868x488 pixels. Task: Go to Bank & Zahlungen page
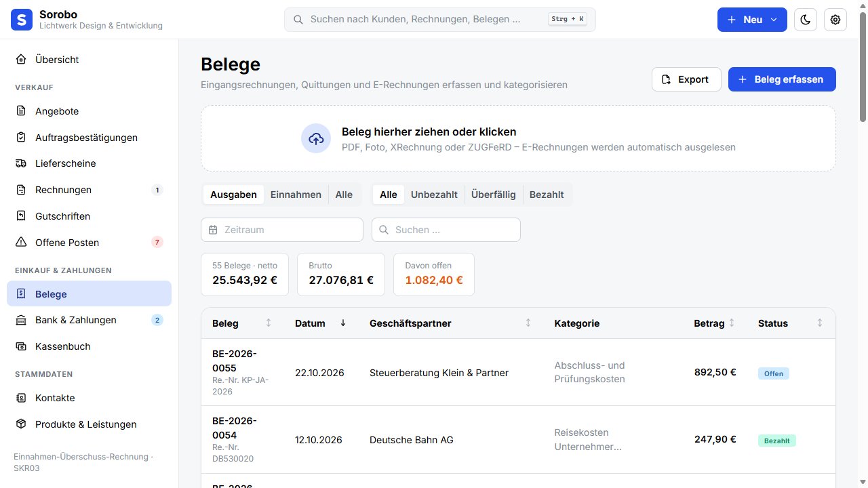(89, 320)
